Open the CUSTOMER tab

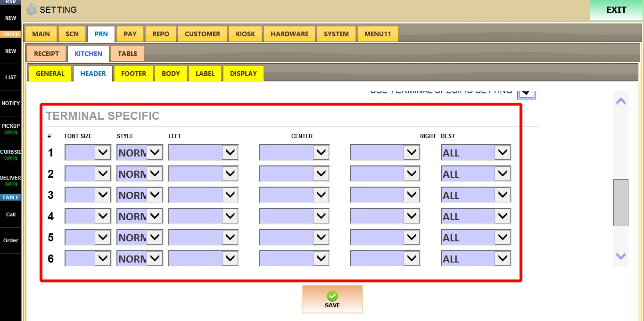tap(203, 34)
